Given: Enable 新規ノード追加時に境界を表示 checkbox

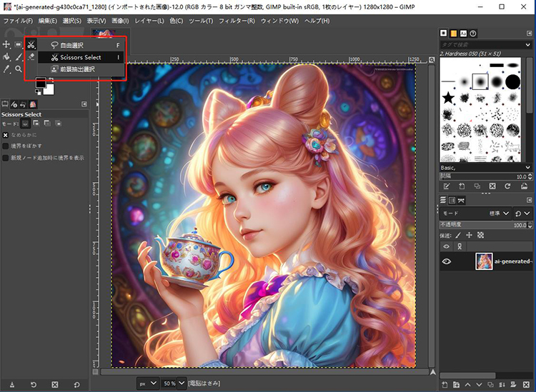Looking at the screenshot, I should pos(6,157).
